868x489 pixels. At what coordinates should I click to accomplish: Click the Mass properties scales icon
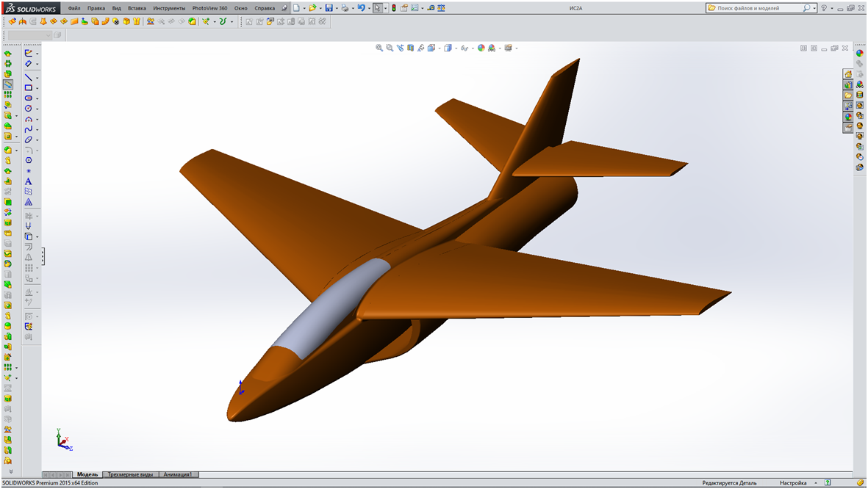[441, 8]
